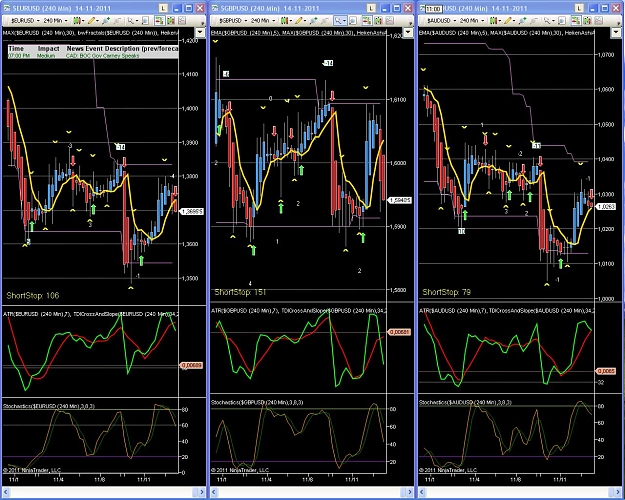Click the zoom in icon in EURUSD toolbar
Viewport: 625px width, 500px height.
click(106, 20)
